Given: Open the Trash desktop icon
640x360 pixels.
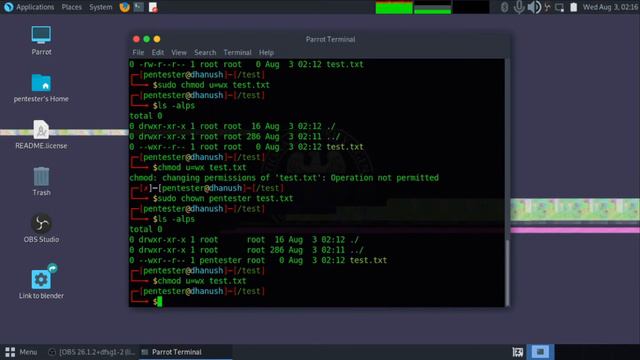Looking at the screenshot, I should [x=41, y=181].
